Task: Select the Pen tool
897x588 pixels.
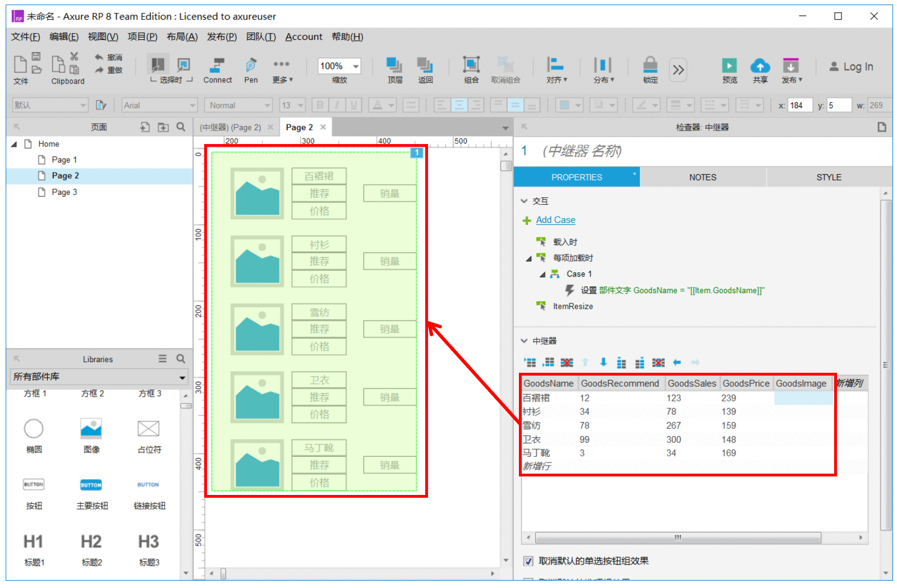Action: (251, 70)
